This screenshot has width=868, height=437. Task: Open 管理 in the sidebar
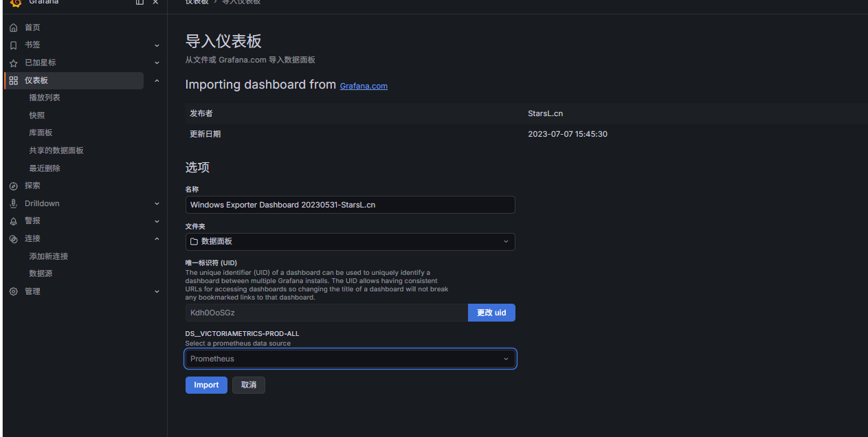click(32, 291)
